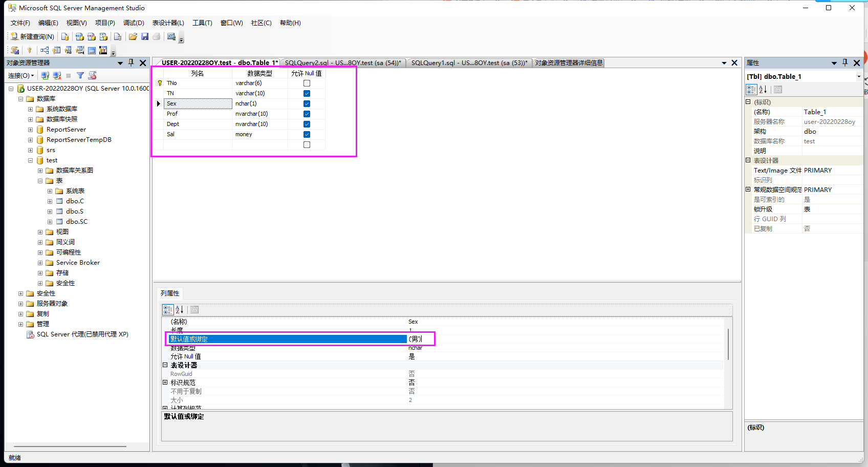Image resolution: width=868 pixels, height=467 pixels.
Task: Click the DMX query toolbar icon
Action: (92, 36)
